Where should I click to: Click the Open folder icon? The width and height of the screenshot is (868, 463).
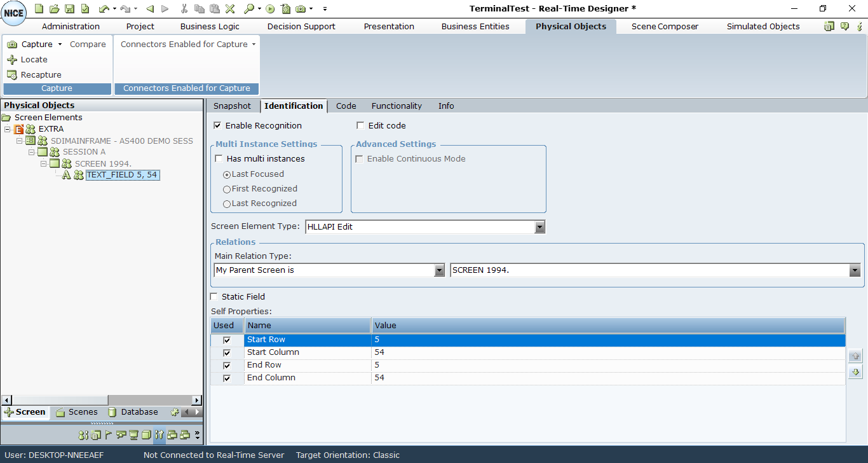coord(54,9)
